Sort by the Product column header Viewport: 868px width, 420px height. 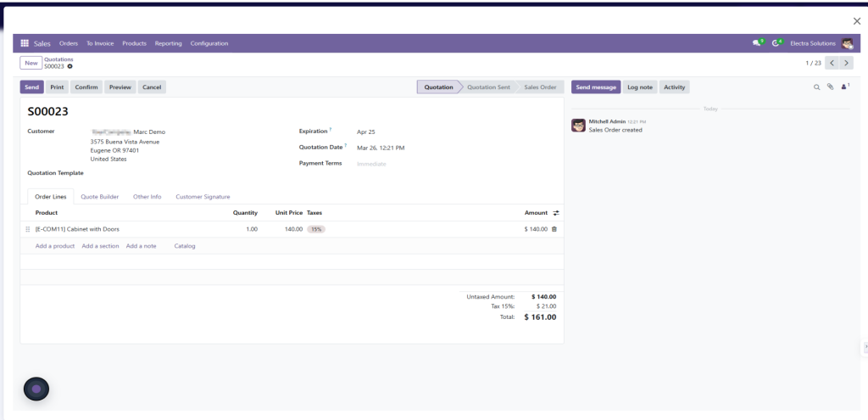coord(47,213)
